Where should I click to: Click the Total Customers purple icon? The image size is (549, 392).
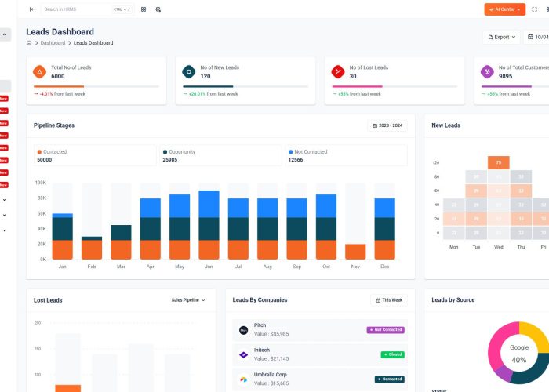click(x=487, y=72)
